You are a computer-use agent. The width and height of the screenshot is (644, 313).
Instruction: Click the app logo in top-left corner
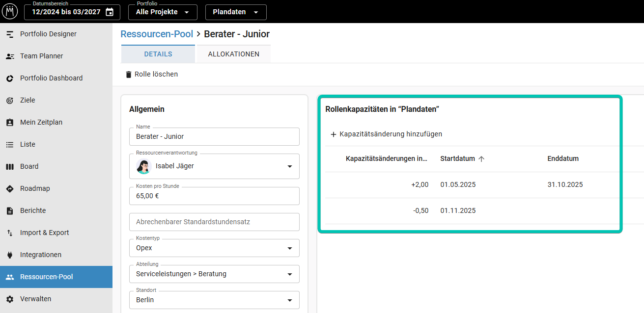10,11
